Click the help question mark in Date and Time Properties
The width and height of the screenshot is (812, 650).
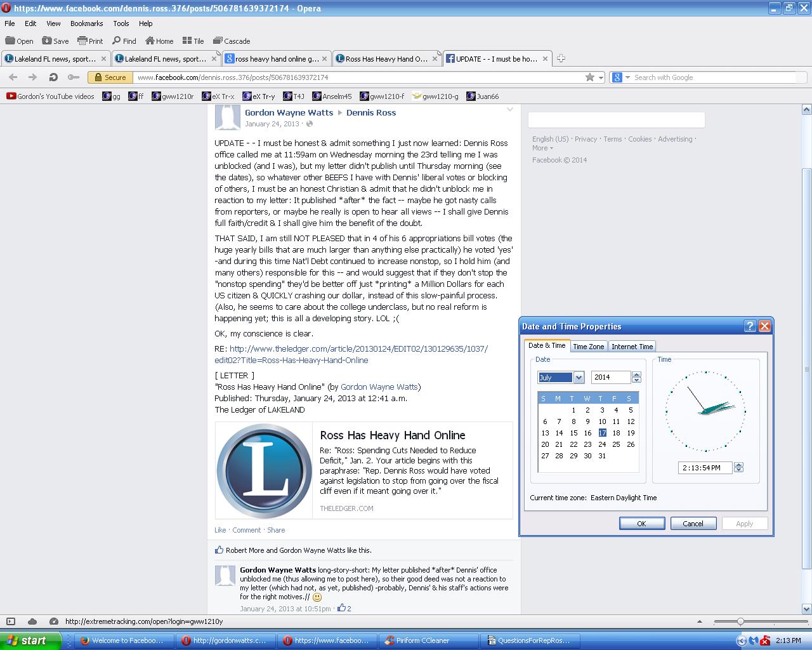click(x=750, y=326)
